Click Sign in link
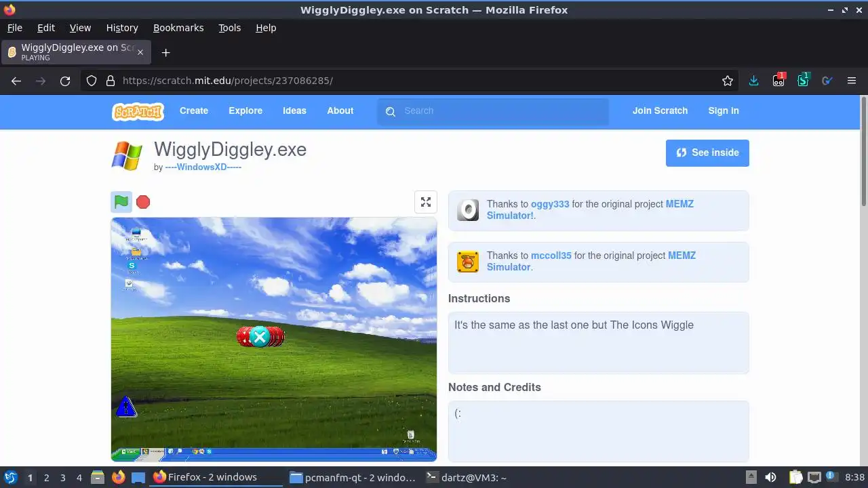 click(724, 111)
